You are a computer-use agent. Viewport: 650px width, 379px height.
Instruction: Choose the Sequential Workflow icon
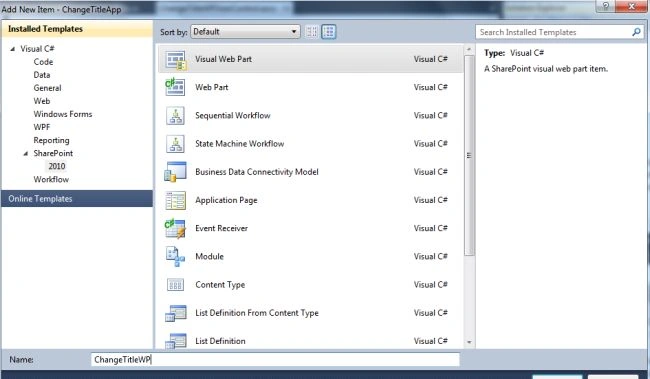(175, 116)
